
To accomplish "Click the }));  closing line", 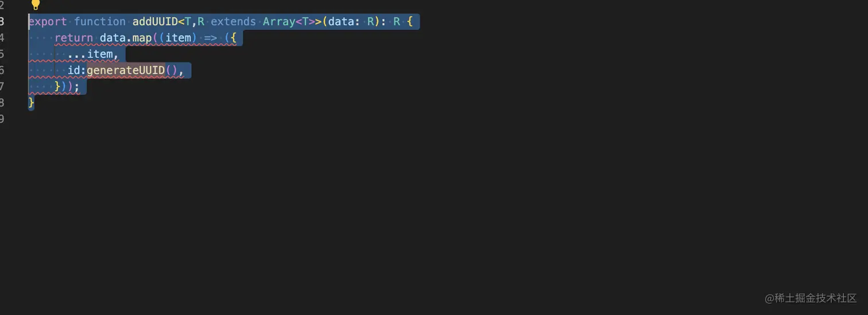I will (x=67, y=87).
